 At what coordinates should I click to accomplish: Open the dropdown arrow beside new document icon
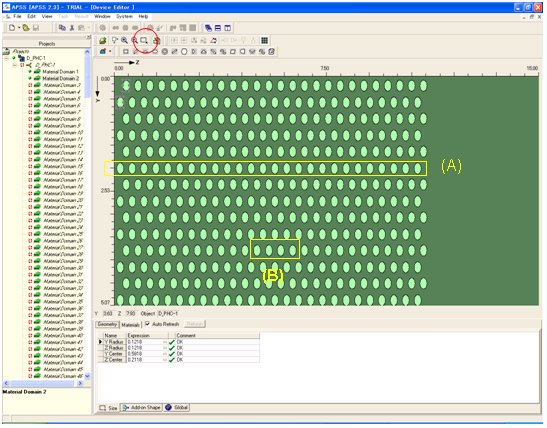tap(18, 28)
